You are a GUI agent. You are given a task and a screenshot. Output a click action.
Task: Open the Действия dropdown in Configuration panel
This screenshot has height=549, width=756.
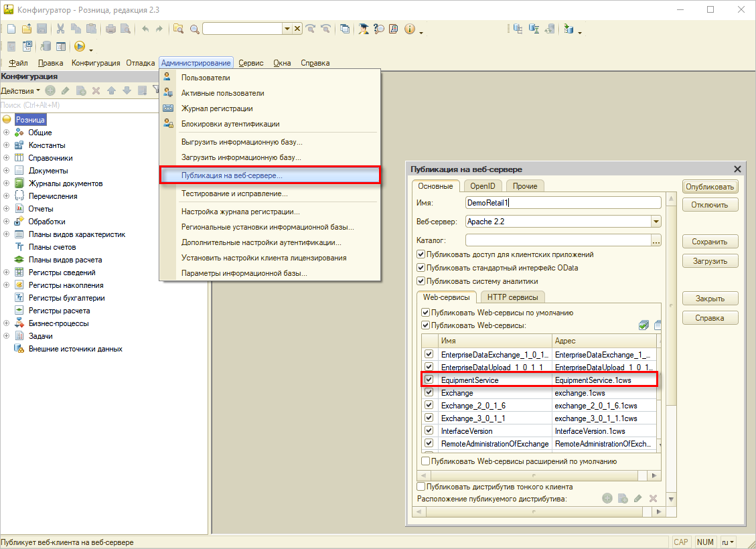20,90
